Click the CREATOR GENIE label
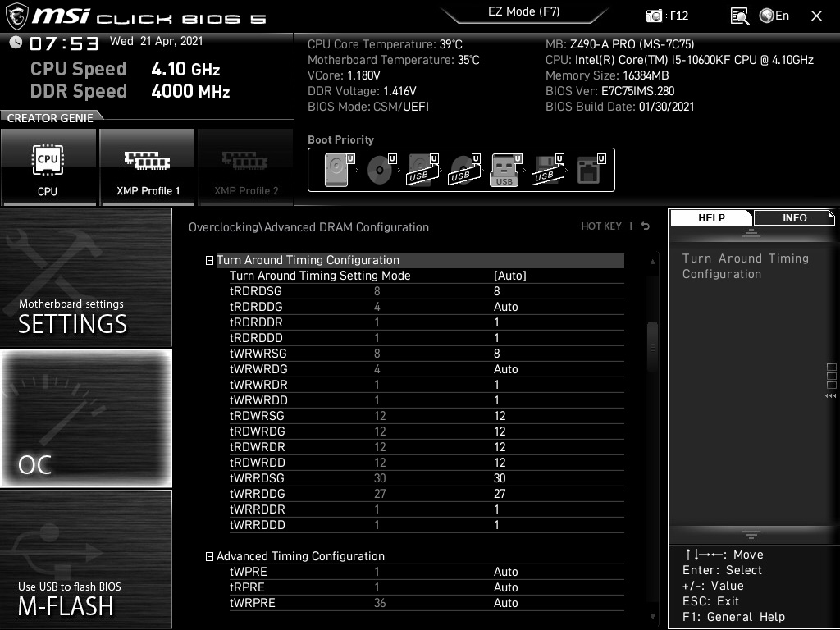This screenshot has width=840, height=630. [x=50, y=118]
